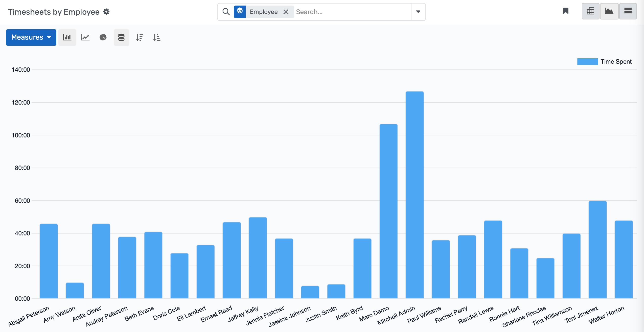644x332 pixels.
Task: Click the Time Spent color swatch
Action: [587, 61]
